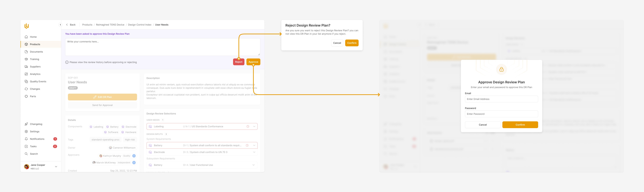Click the comments text area
This screenshot has width=644, height=192.
click(x=162, y=47)
